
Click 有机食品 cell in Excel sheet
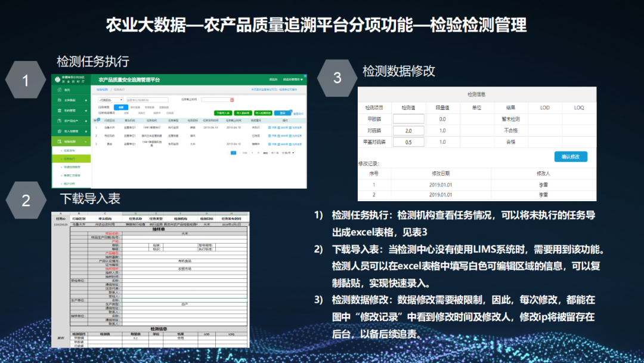tap(184, 261)
